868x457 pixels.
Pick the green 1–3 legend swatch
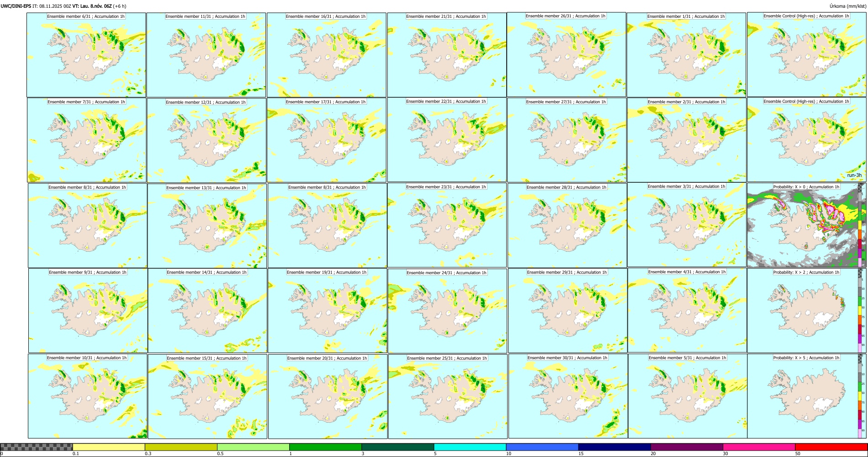tap(325, 447)
